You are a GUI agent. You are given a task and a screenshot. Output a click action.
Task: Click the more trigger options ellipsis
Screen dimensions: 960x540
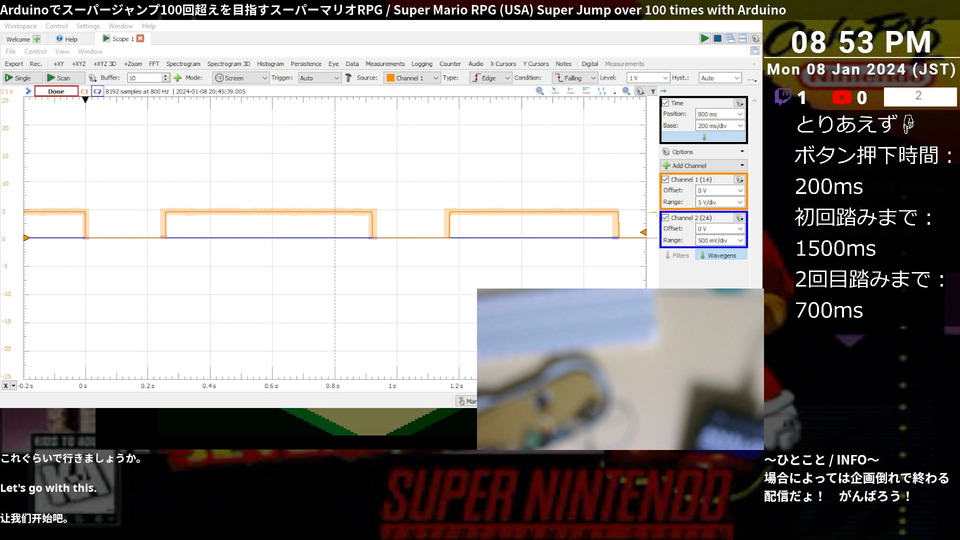coord(752,78)
